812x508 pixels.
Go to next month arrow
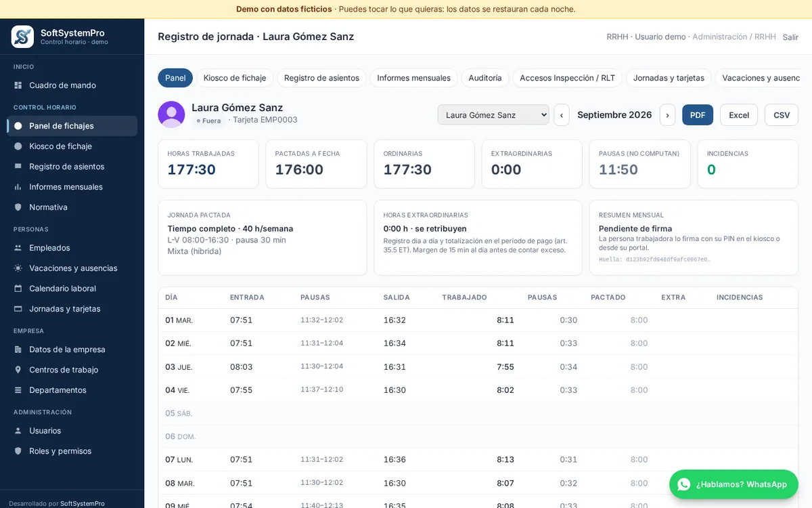pos(667,115)
